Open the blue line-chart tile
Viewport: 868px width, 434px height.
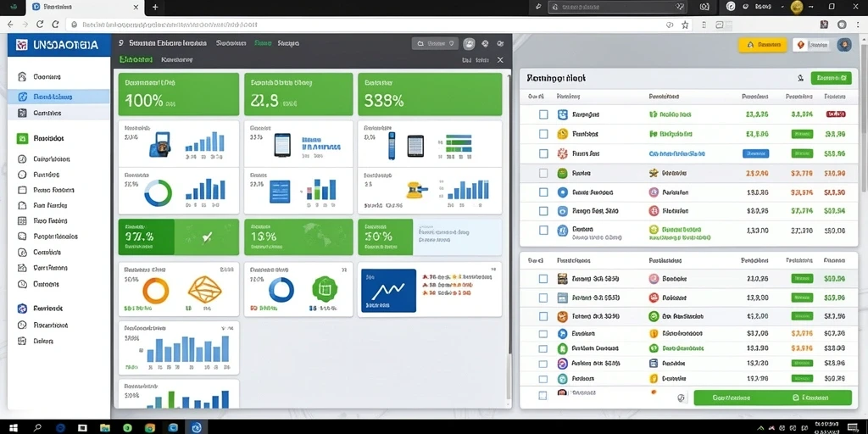(x=388, y=290)
